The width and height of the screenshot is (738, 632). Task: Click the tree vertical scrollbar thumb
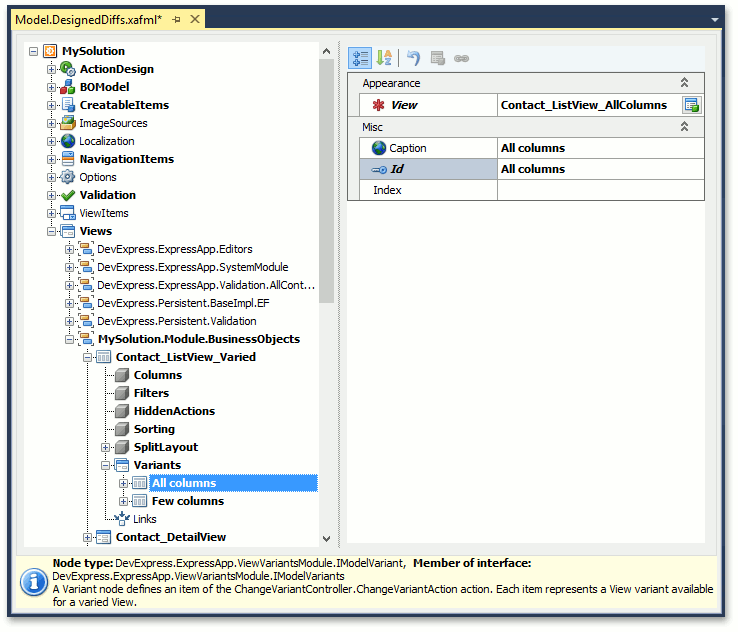pyautogui.click(x=326, y=181)
